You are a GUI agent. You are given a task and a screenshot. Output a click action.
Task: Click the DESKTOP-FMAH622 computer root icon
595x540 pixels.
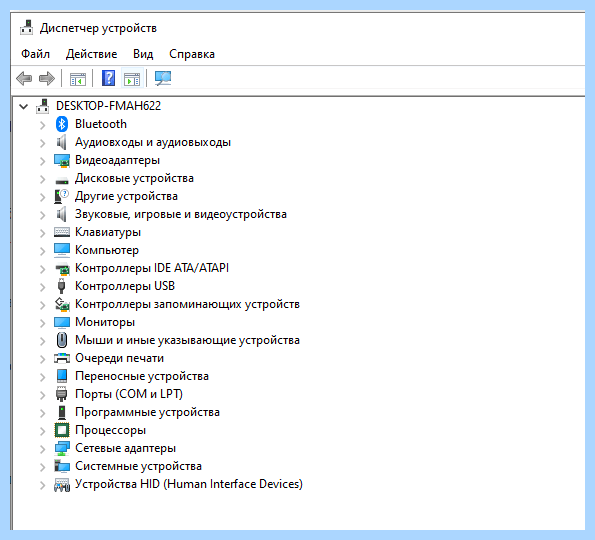pyautogui.click(x=42, y=106)
